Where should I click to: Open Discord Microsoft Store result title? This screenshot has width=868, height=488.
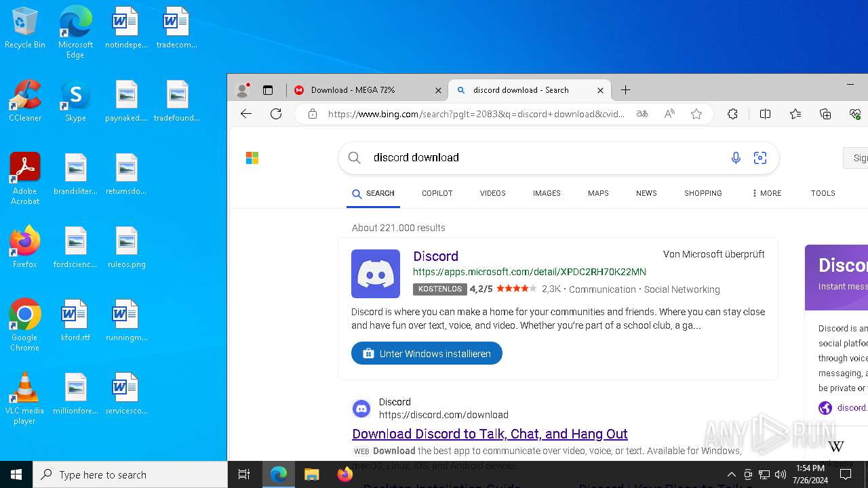point(436,256)
